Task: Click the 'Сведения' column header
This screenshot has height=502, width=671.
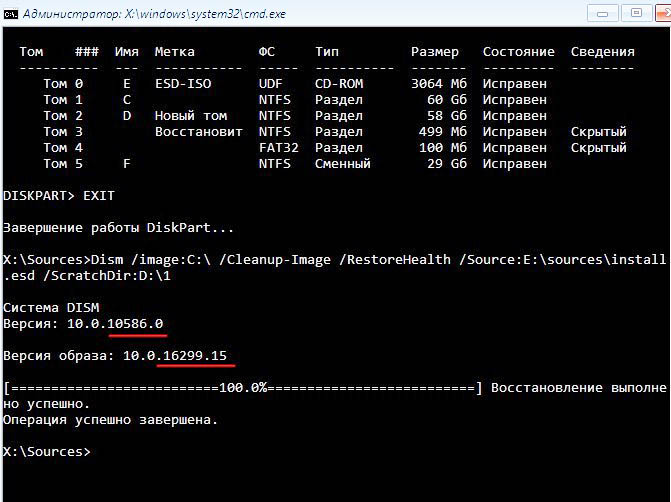Action: (x=602, y=52)
